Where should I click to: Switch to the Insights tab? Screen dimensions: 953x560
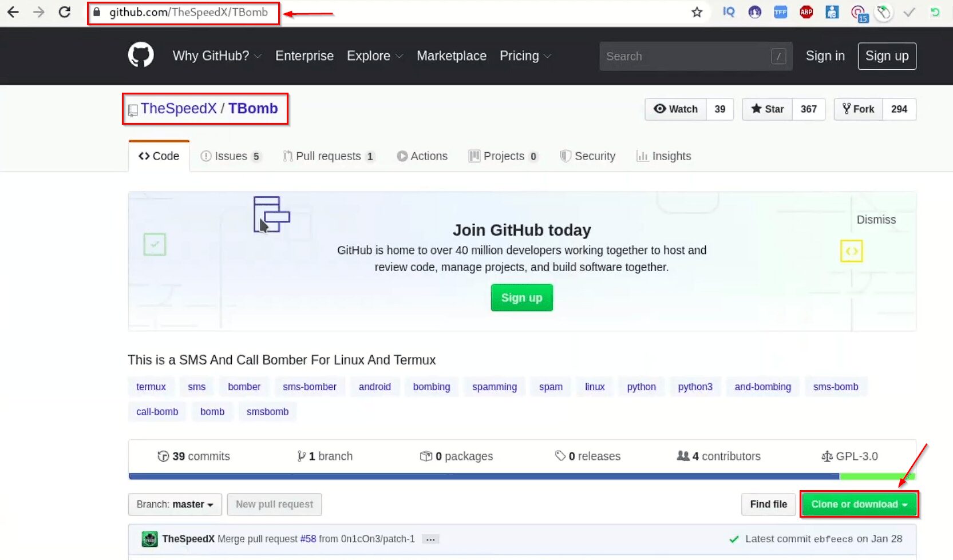pos(664,156)
